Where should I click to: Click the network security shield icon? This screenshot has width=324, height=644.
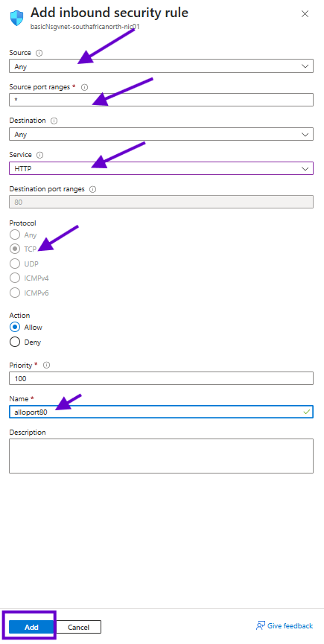[x=17, y=19]
